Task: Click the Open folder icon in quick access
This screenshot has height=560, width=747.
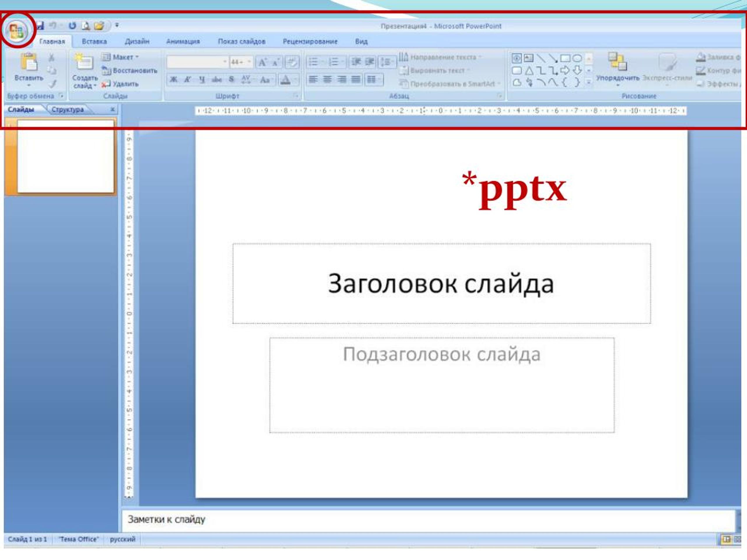Action: (x=99, y=26)
